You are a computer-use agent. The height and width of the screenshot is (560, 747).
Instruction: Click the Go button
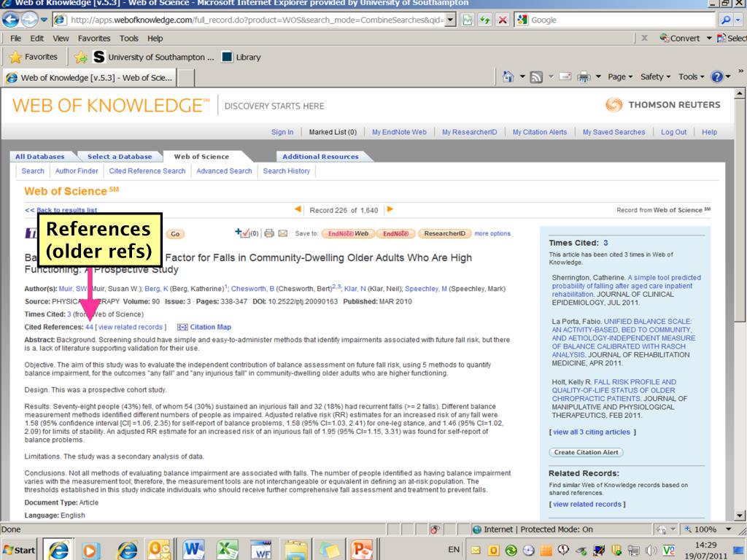[175, 234]
